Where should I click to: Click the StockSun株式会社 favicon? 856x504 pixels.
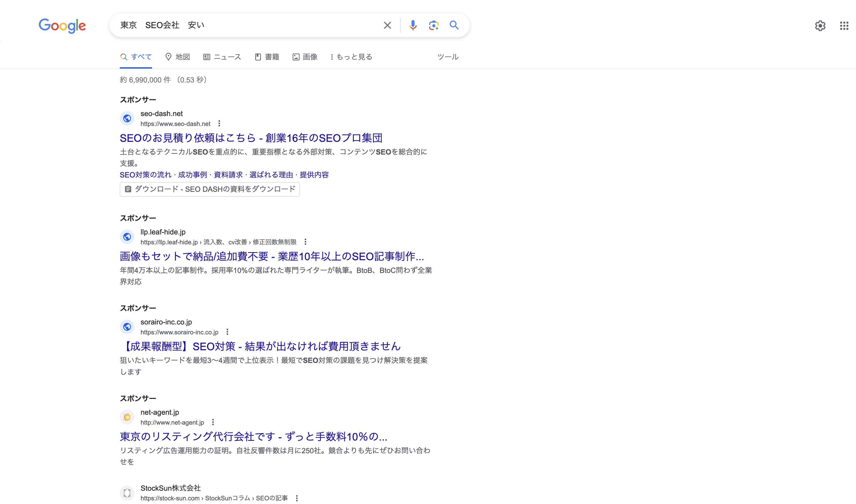(127, 493)
